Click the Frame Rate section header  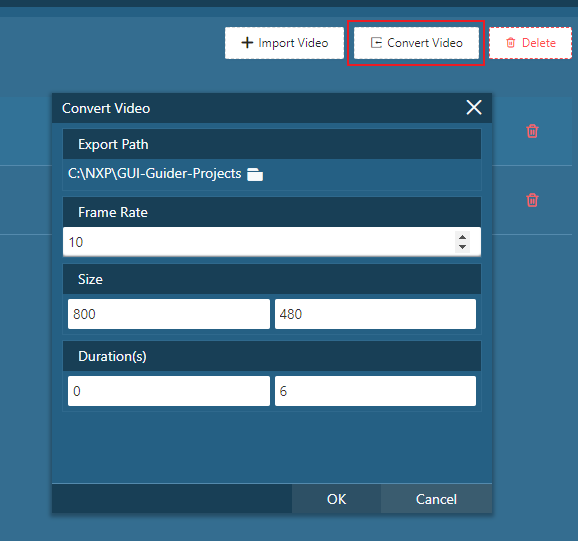272,212
